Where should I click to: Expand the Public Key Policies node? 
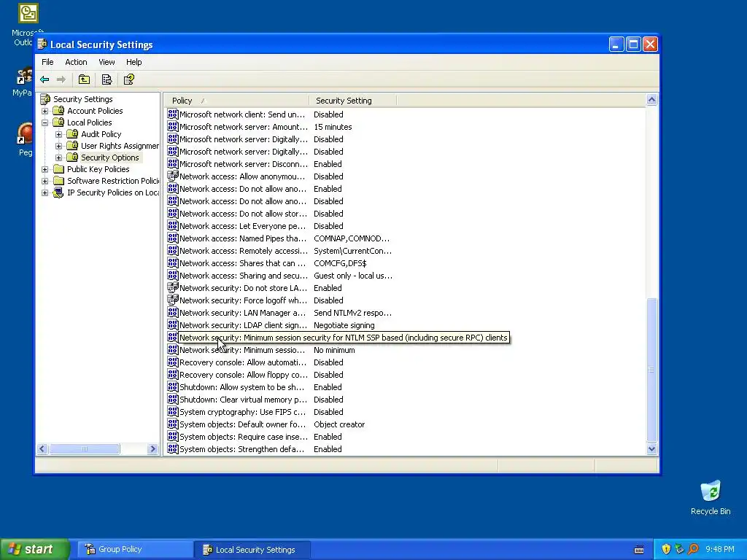(44, 169)
